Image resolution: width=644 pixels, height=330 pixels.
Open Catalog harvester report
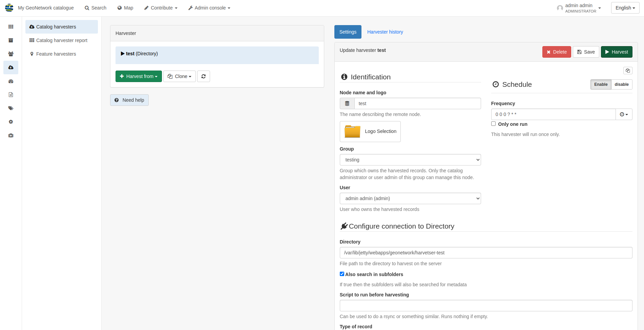coord(62,40)
